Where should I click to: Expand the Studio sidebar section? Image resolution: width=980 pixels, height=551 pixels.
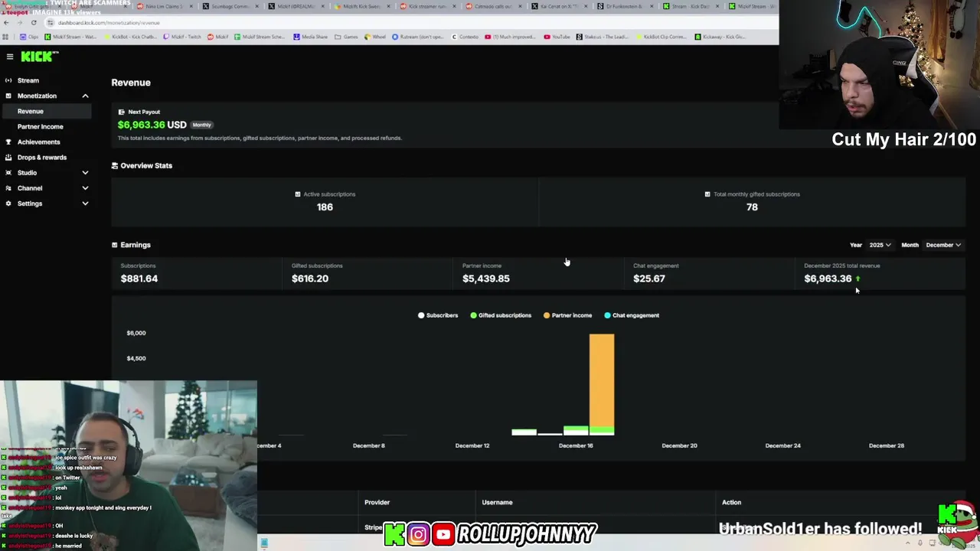(x=85, y=172)
